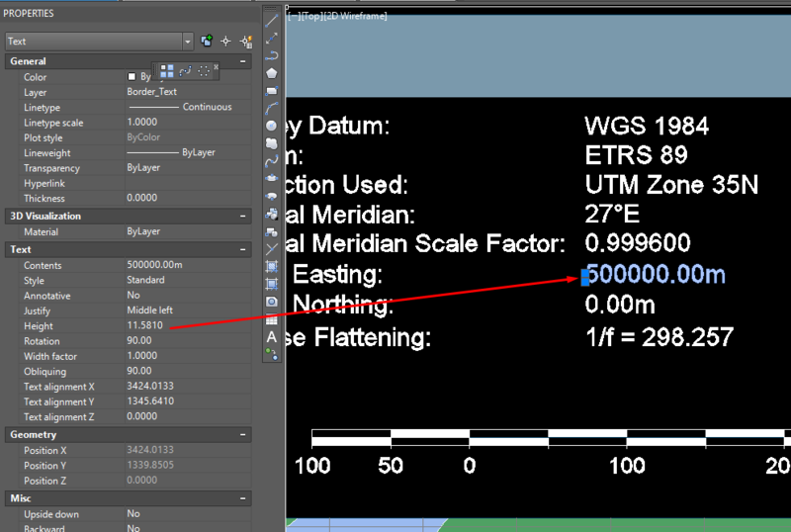Select the Polygon draw tool

tap(272, 73)
